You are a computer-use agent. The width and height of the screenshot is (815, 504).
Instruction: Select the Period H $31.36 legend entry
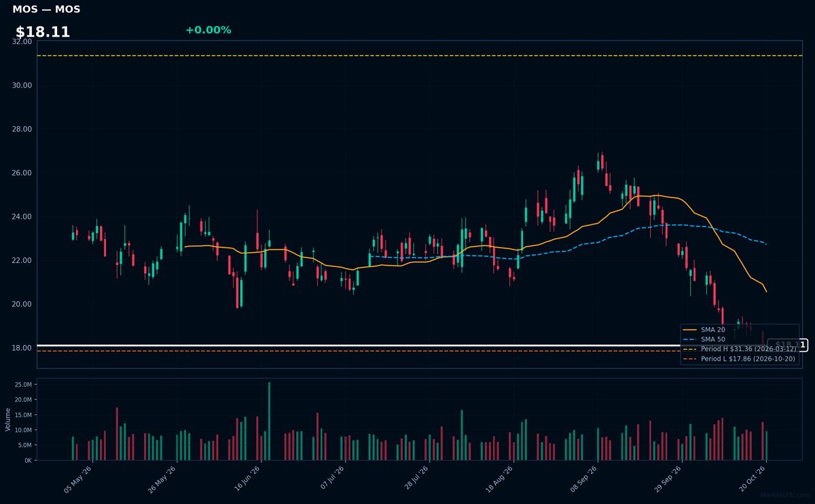[x=740, y=348]
